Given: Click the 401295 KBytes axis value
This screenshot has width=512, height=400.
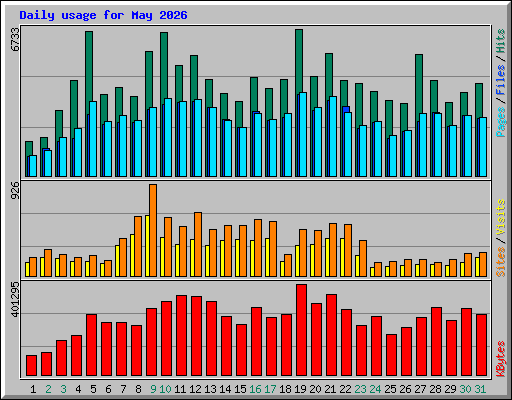Looking at the screenshot, I should [x=15, y=299].
